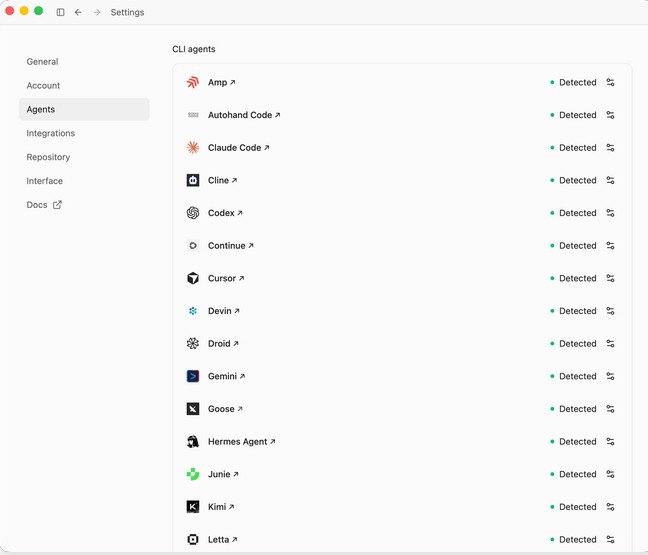Open the Cline agent link

point(222,180)
